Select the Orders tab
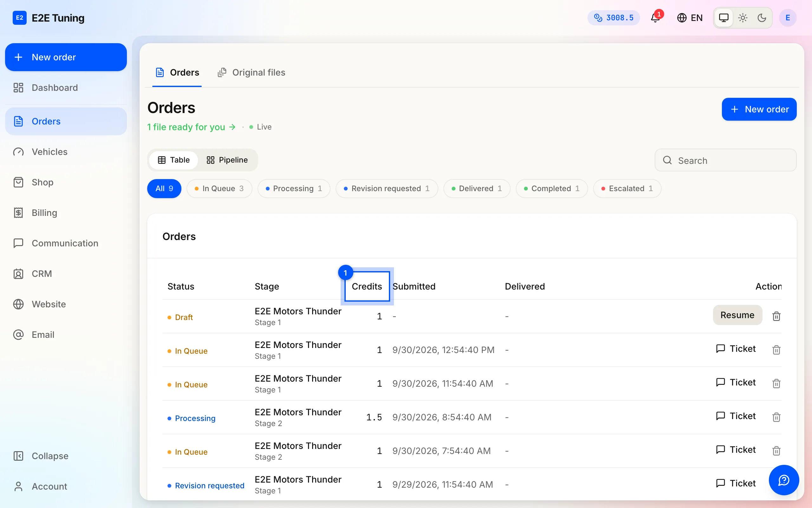Image resolution: width=812 pixels, height=508 pixels. (177, 73)
